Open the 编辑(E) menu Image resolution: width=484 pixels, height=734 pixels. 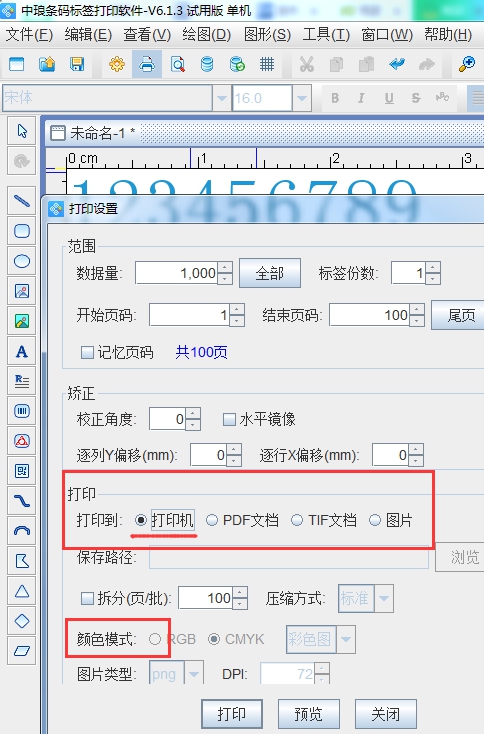pyautogui.click(x=88, y=35)
